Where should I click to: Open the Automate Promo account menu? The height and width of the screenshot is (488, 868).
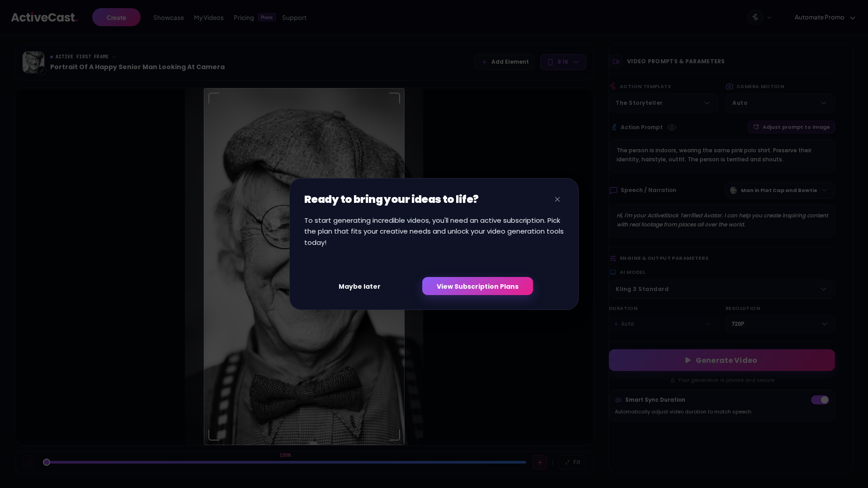coord(825,17)
